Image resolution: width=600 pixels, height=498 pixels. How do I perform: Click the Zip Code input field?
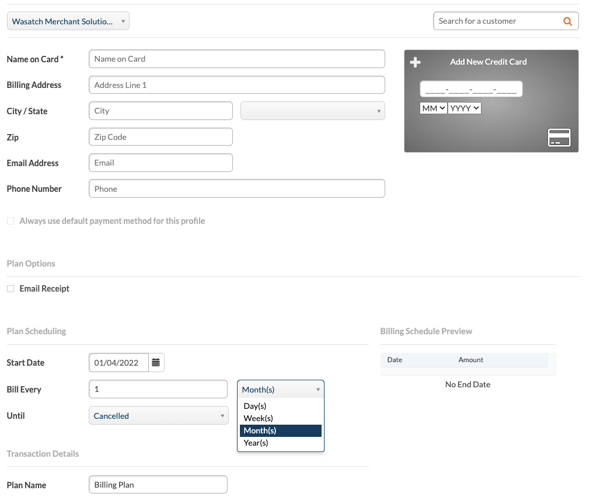(x=161, y=137)
